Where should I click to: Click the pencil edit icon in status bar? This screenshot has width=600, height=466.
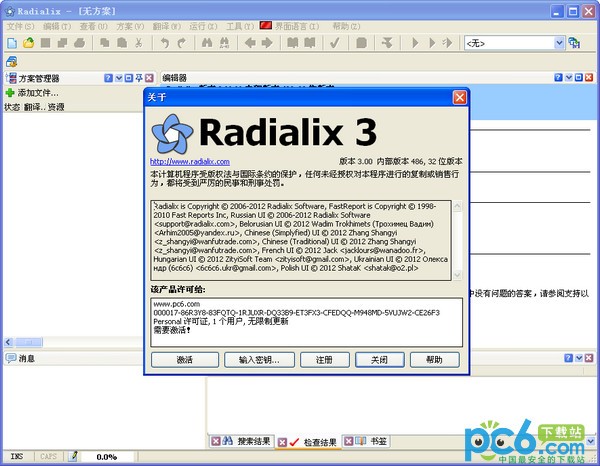coord(73,456)
